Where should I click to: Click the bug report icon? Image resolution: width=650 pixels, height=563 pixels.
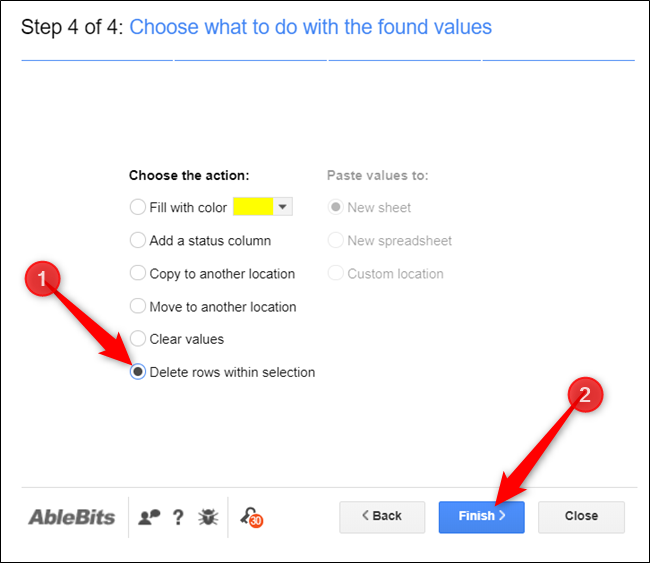coord(209,517)
